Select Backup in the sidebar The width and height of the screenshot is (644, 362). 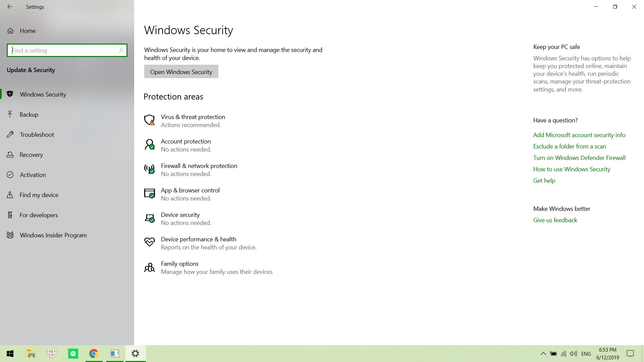pos(29,115)
